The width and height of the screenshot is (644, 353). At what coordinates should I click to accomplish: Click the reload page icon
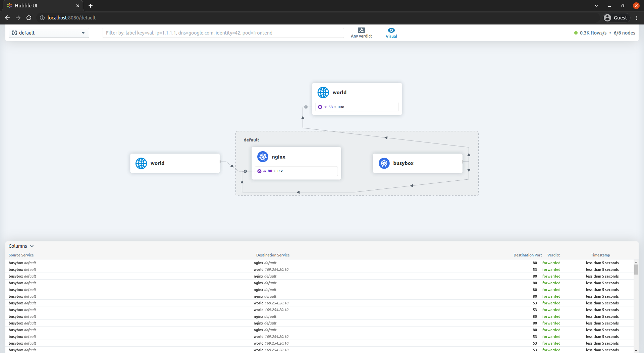[29, 18]
